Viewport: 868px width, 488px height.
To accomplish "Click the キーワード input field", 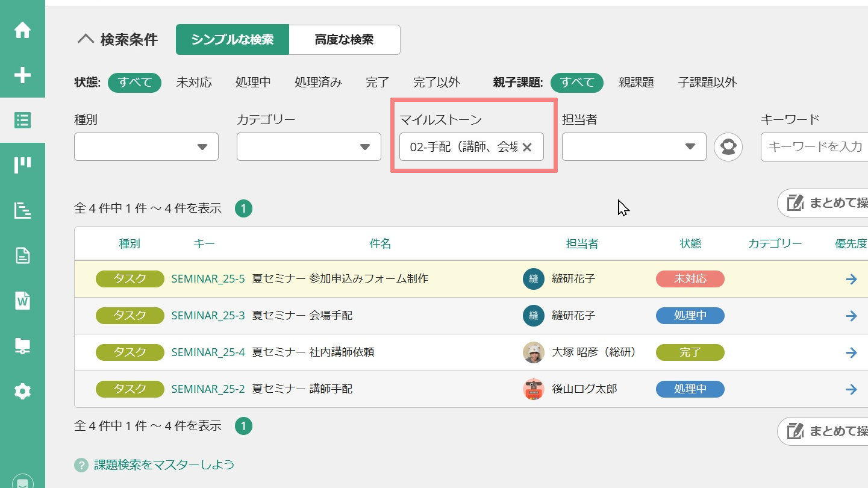I will coord(813,147).
